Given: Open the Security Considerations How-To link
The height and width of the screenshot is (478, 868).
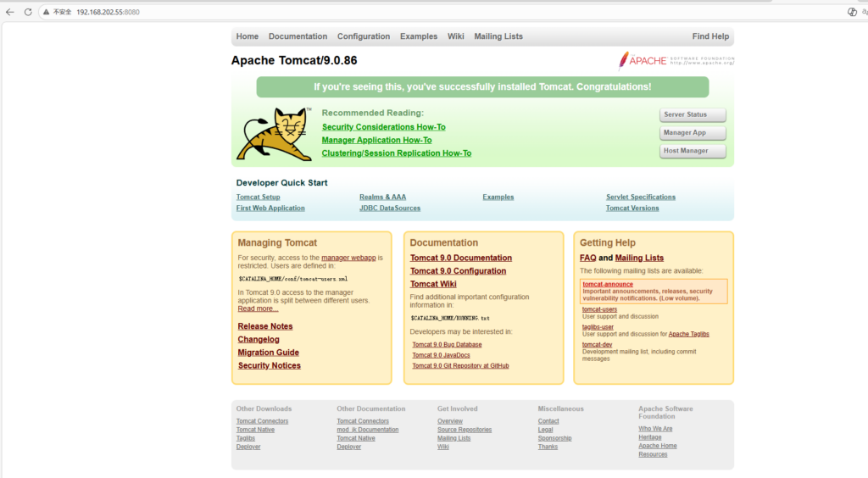Looking at the screenshot, I should coord(383,127).
